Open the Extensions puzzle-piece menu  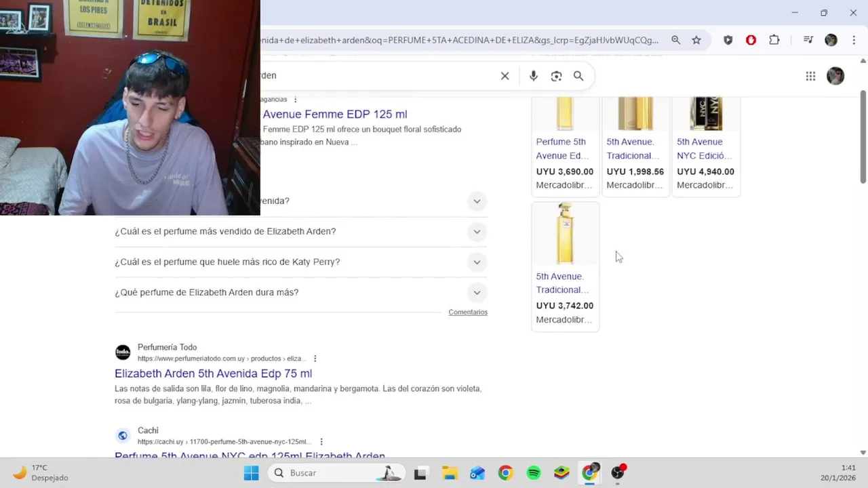point(774,40)
